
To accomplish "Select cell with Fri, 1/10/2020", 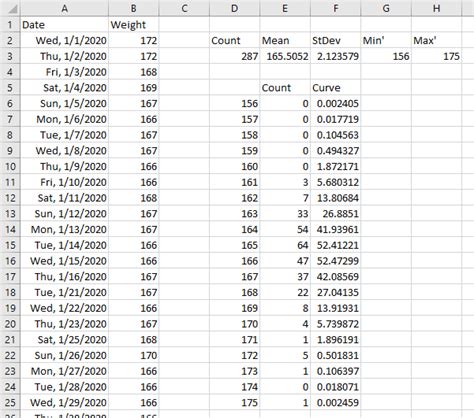I will [x=64, y=182].
